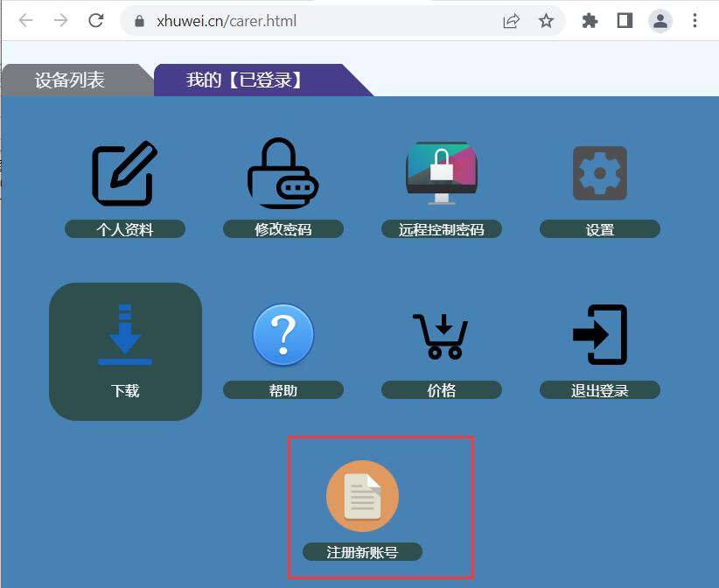
Task: Click the 下载 label text
Action: (x=125, y=390)
